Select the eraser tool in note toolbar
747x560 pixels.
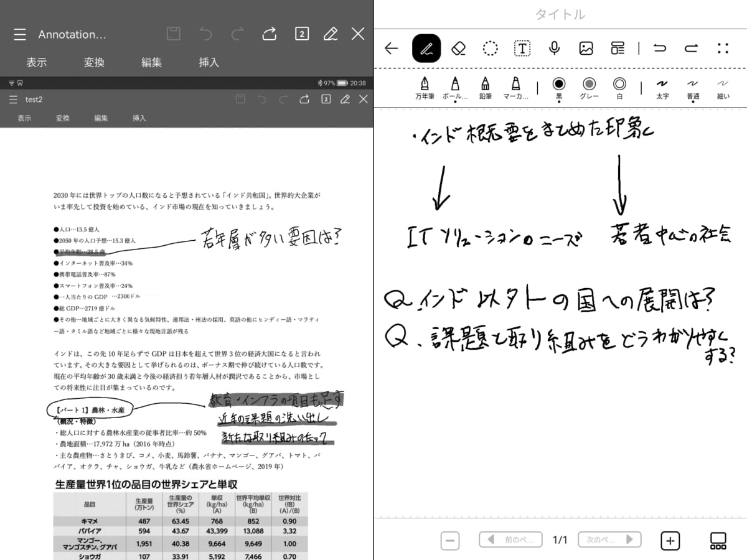(x=458, y=48)
